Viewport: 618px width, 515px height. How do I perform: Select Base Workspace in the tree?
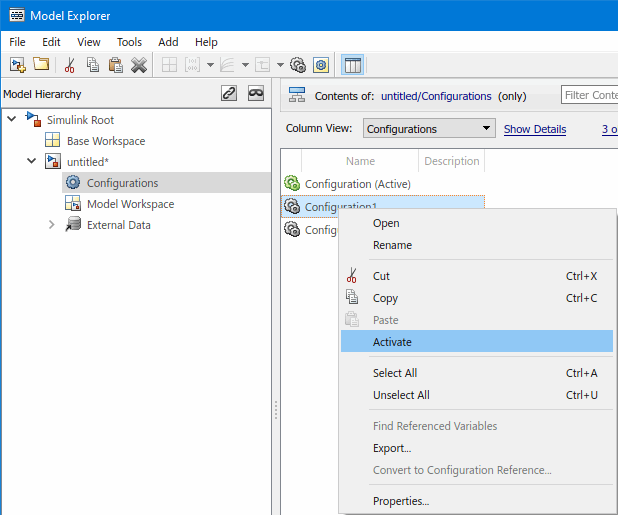[x=105, y=141]
